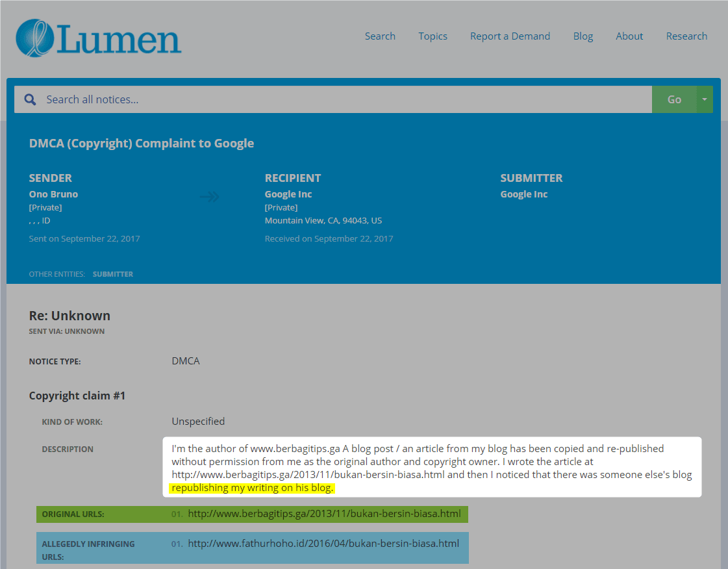Click the DMCA notice type value
Image resolution: width=728 pixels, height=569 pixels.
tap(186, 361)
